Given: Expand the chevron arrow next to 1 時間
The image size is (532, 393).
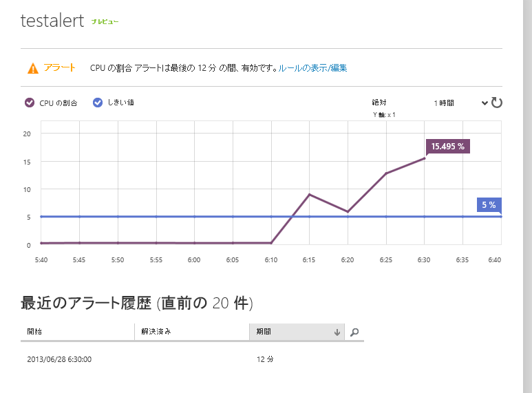Looking at the screenshot, I should coord(485,103).
